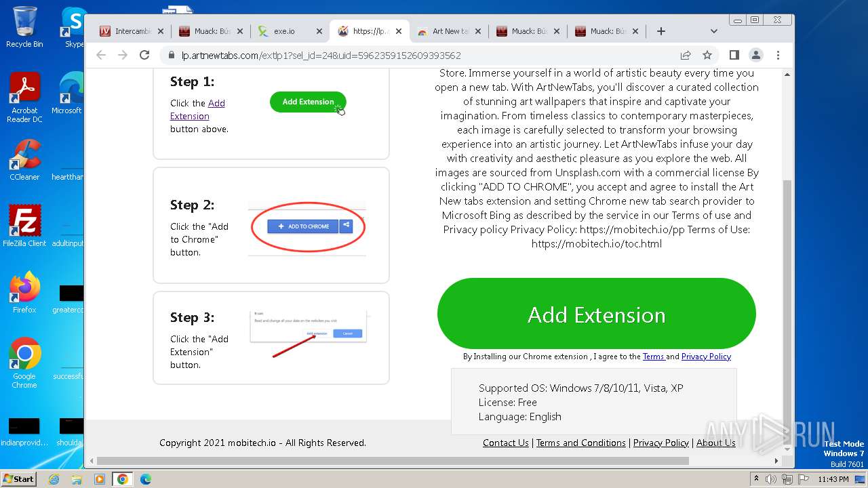This screenshot has width=868, height=488.
Task: Click the "Copyright 2021 mobitech.io" footer text
Action: 218,443
